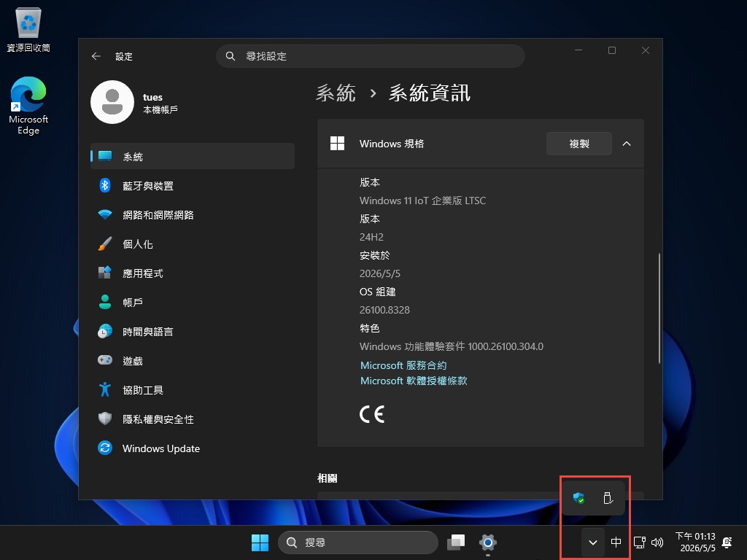Open 時間與語言 settings page
This screenshot has width=747, height=560.
[x=193, y=331]
